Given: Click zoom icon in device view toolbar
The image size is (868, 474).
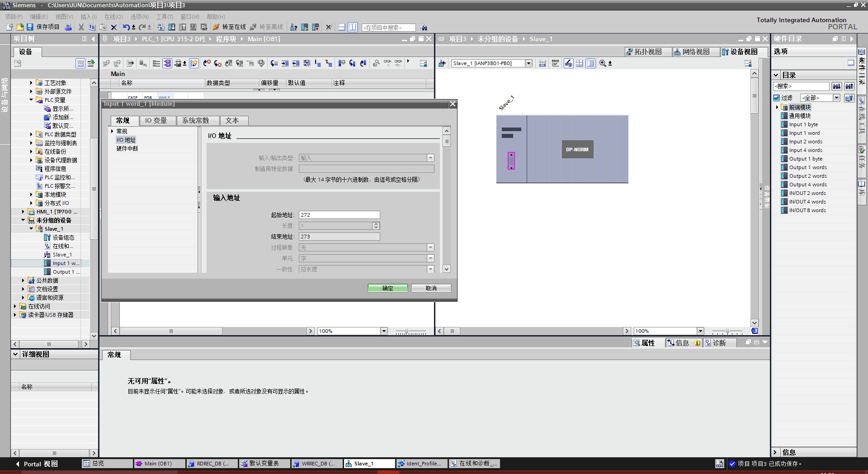Looking at the screenshot, I should pyautogui.click(x=603, y=63).
